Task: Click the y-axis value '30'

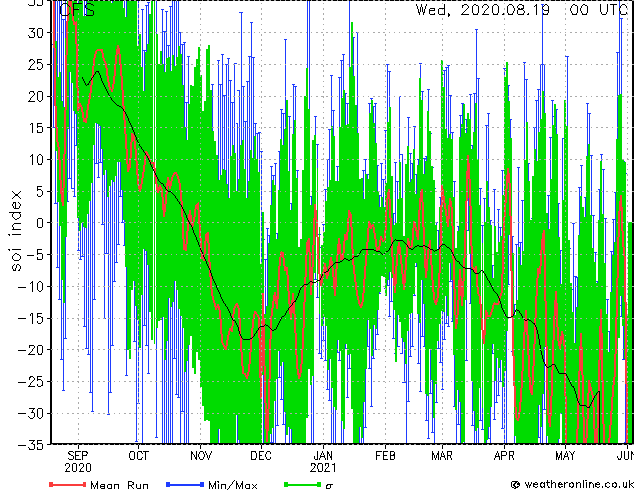Action: 35,33
